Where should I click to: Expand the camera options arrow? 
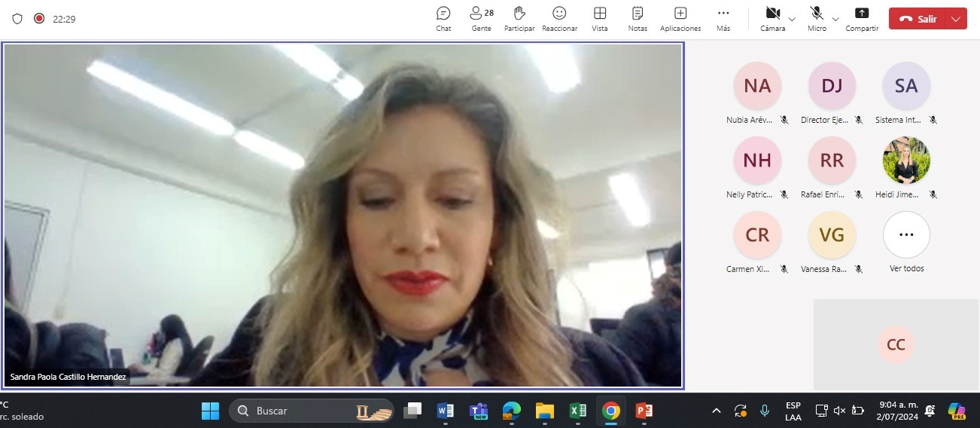coord(792,19)
